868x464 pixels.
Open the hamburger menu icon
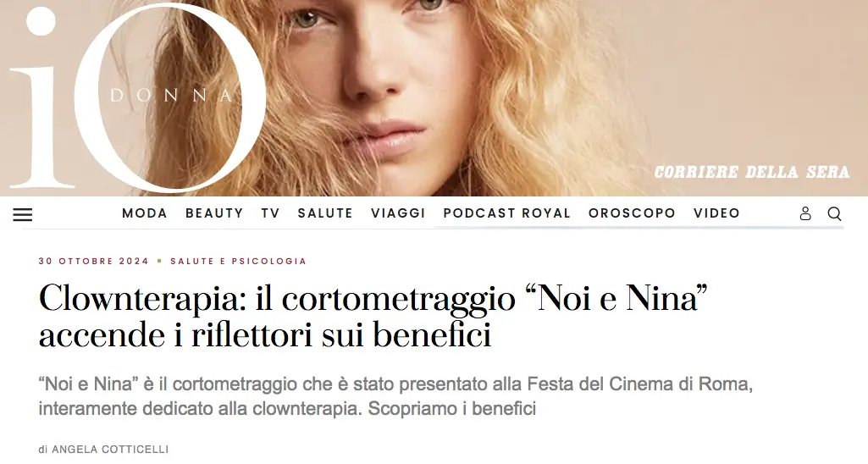(x=23, y=214)
